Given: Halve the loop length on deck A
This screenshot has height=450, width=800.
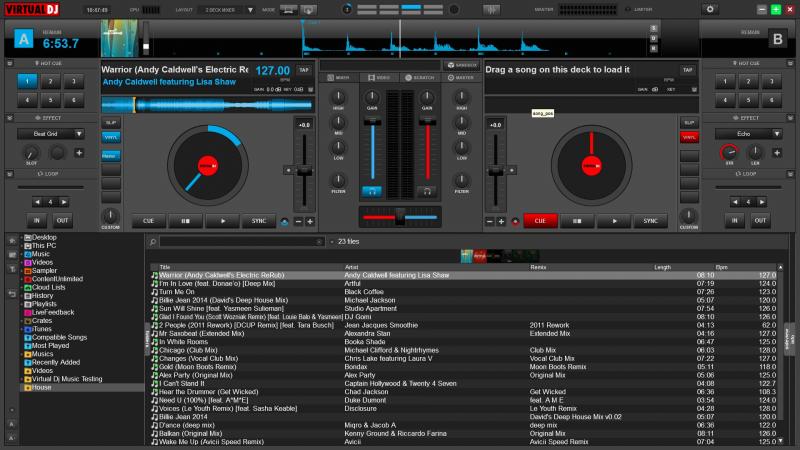Looking at the screenshot, I should click(x=37, y=202).
